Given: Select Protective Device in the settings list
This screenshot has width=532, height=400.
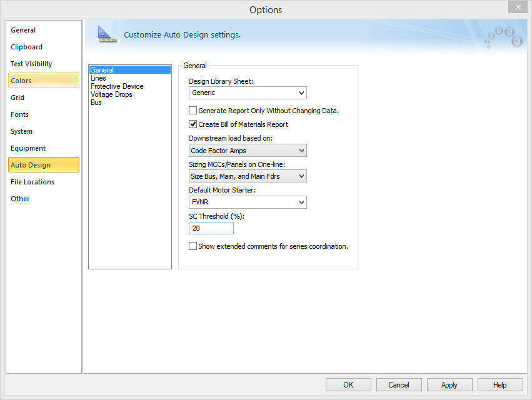Looking at the screenshot, I should click(x=117, y=86).
